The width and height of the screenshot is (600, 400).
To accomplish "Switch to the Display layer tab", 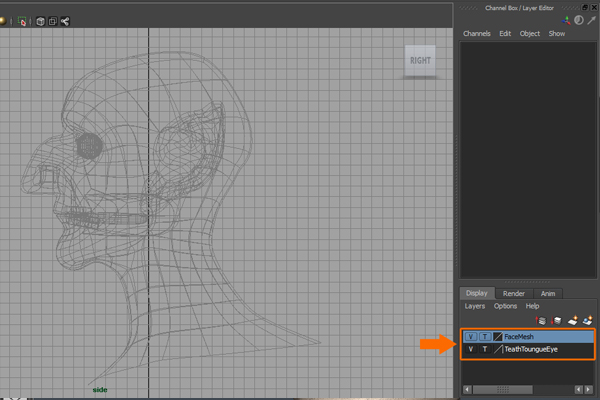I will click(x=477, y=293).
